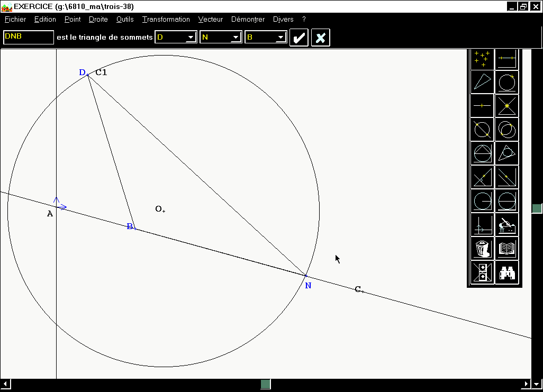
Task: Click the trash can delete tool
Action: coord(482,249)
